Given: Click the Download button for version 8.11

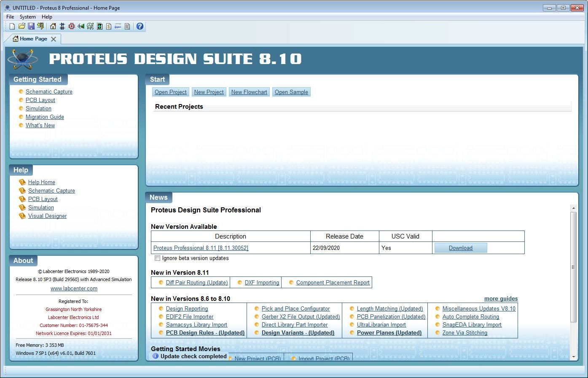Looking at the screenshot, I should click(461, 248).
